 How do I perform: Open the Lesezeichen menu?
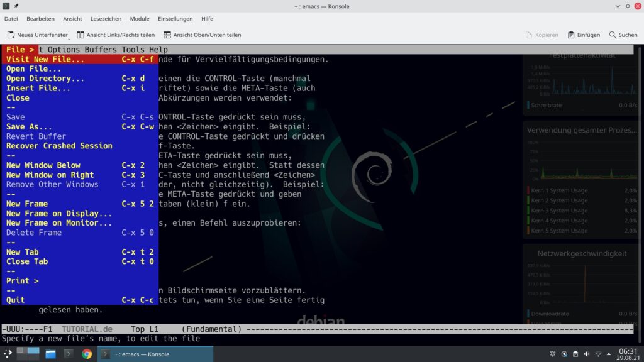pyautogui.click(x=106, y=19)
